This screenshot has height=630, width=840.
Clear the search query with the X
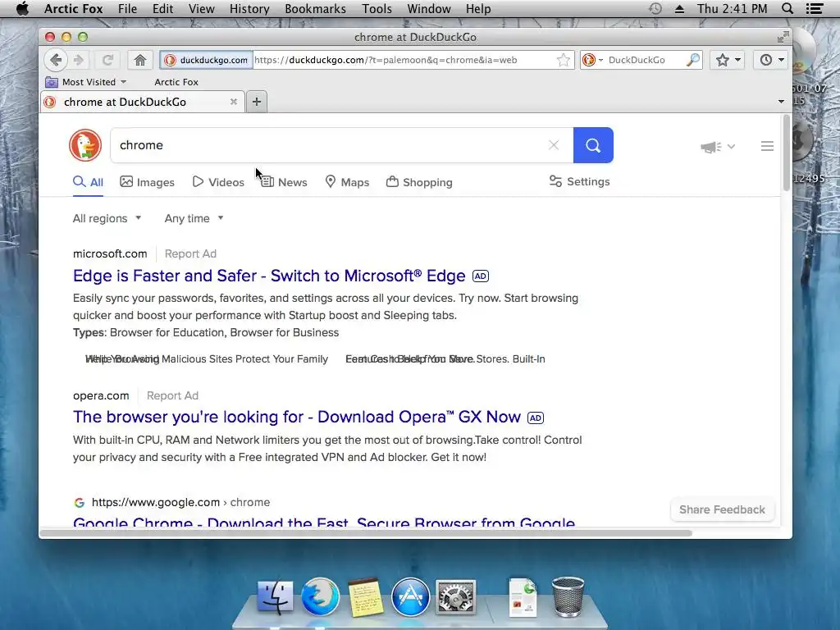554,145
